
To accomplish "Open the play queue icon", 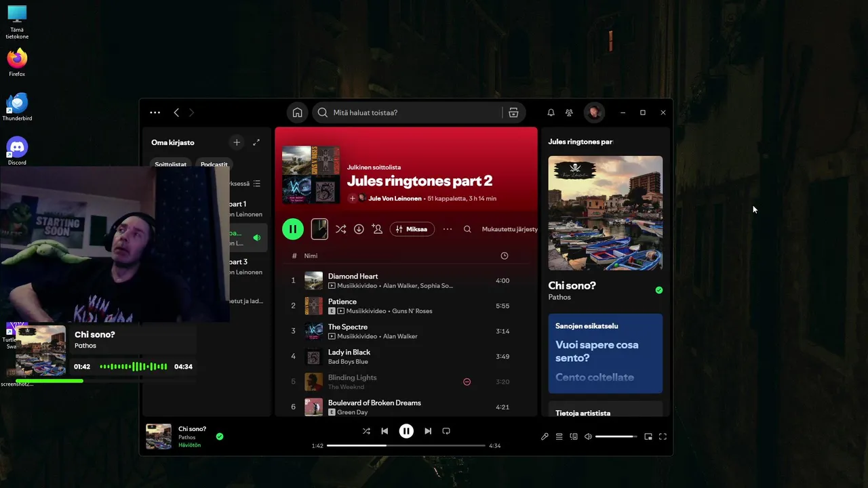I will click(x=559, y=436).
